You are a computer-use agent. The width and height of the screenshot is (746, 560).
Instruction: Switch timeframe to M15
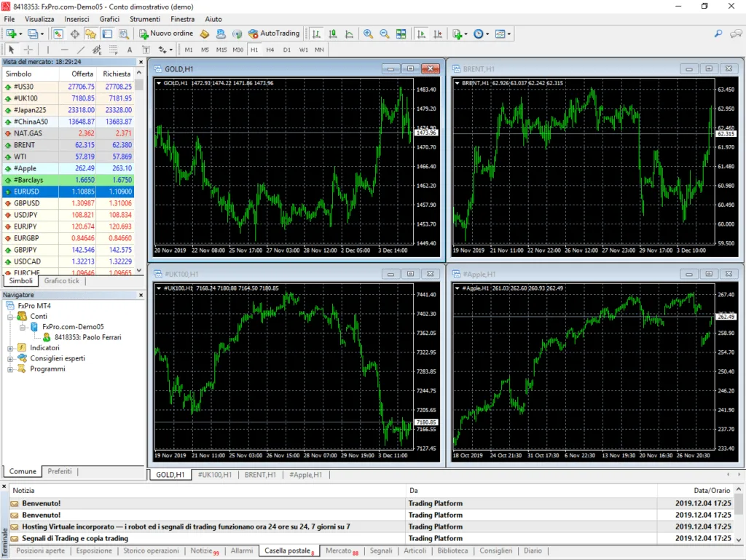click(x=221, y=50)
